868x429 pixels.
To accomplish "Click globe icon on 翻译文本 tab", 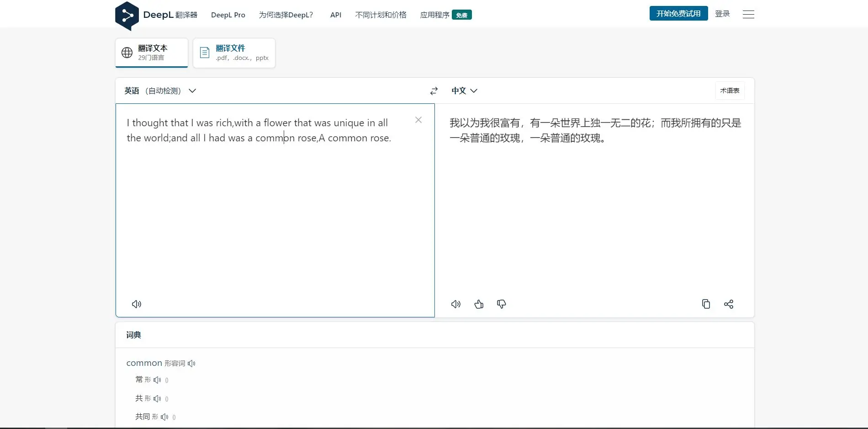I will pyautogui.click(x=127, y=53).
